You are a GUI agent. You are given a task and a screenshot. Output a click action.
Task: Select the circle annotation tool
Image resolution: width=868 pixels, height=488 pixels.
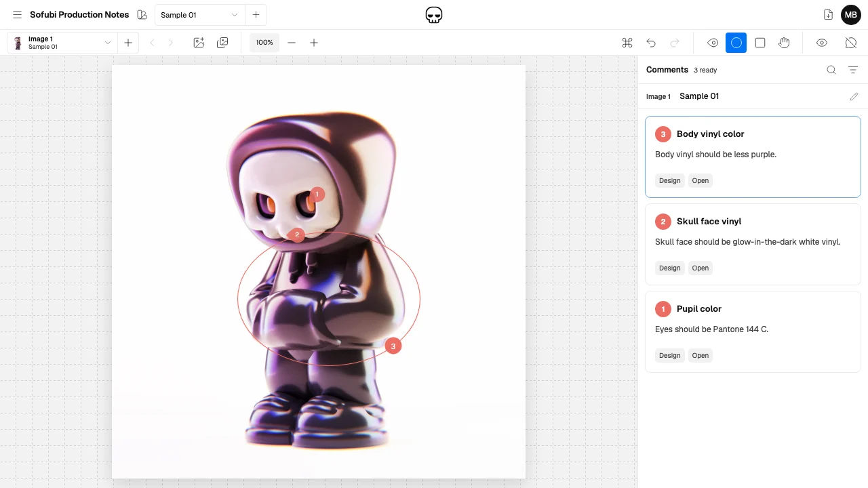point(736,43)
